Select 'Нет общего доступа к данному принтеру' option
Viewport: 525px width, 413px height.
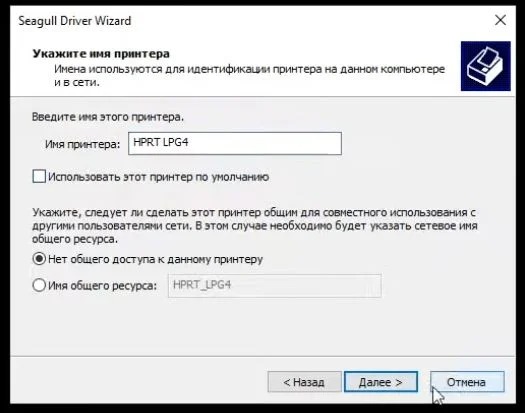pos(39,259)
